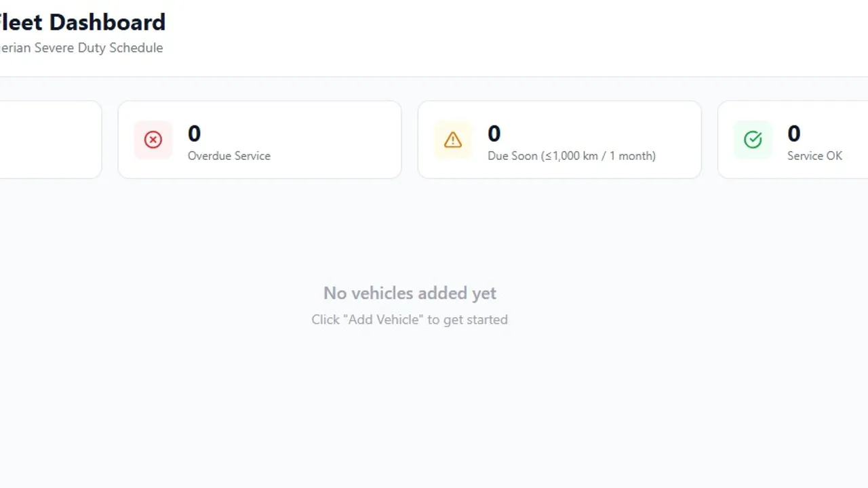
Task: Open the Due Soon summary card
Action: 559,140
